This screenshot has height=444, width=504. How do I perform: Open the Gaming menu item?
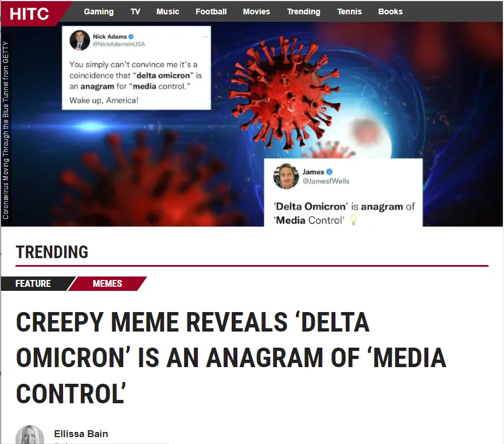coord(99,11)
